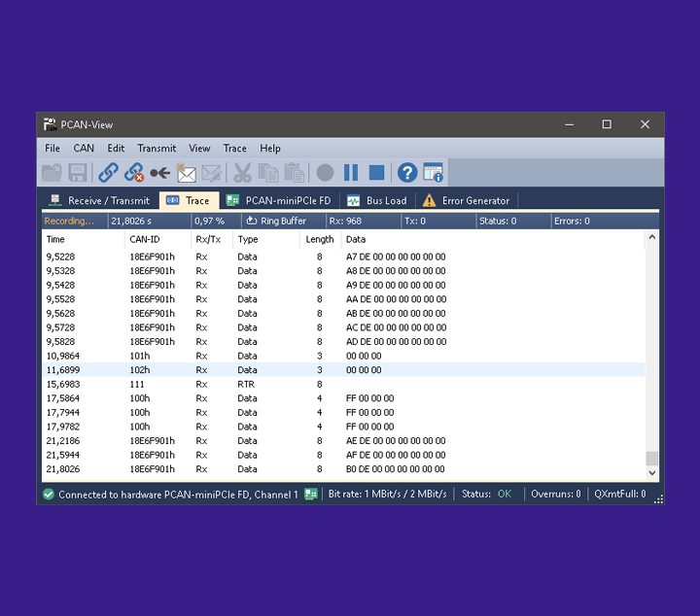
Task: Click the Edit Message envelope icon
Action: (211, 173)
